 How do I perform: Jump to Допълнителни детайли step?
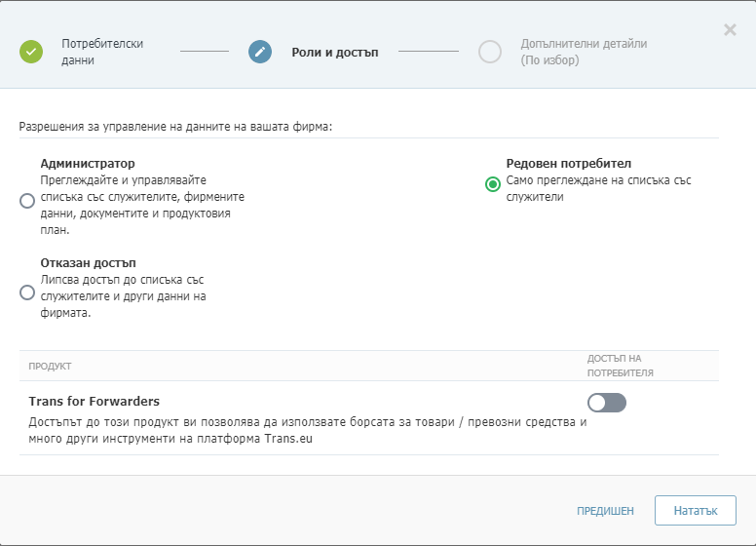coord(584,52)
